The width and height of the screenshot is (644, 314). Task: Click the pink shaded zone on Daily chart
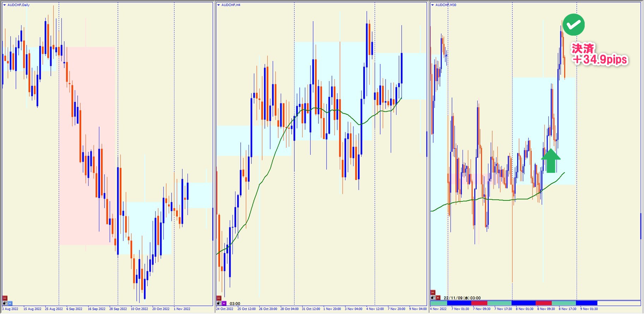(87, 145)
